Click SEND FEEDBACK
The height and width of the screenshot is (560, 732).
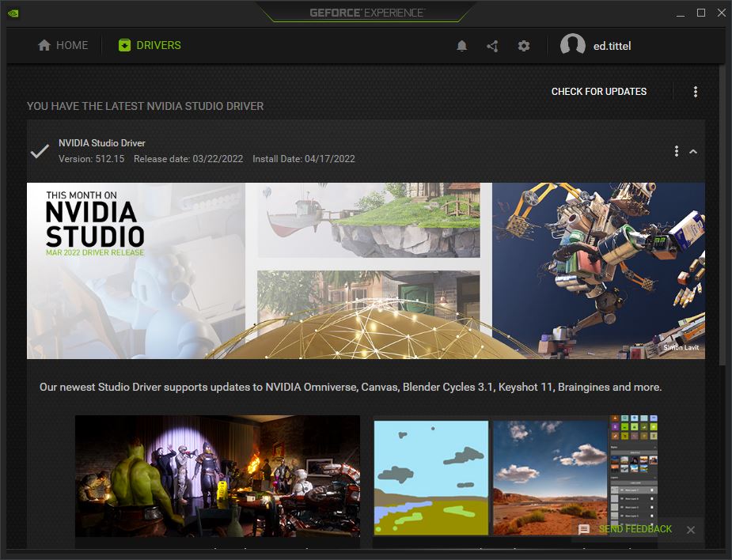pyautogui.click(x=635, y=528)
